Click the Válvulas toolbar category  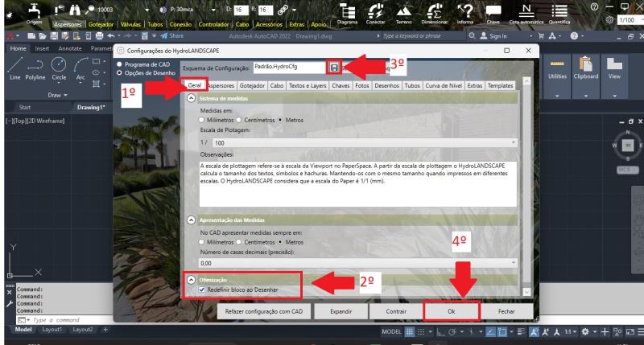(x=130, y=25)
